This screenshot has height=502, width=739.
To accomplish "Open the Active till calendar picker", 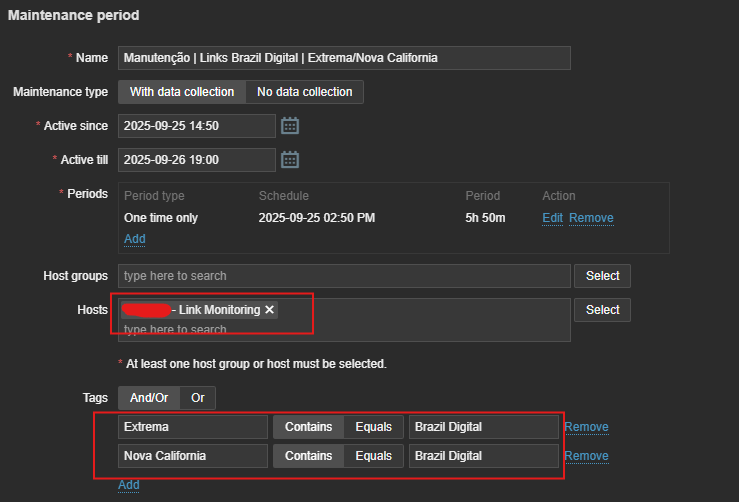I will pos(290,160).
